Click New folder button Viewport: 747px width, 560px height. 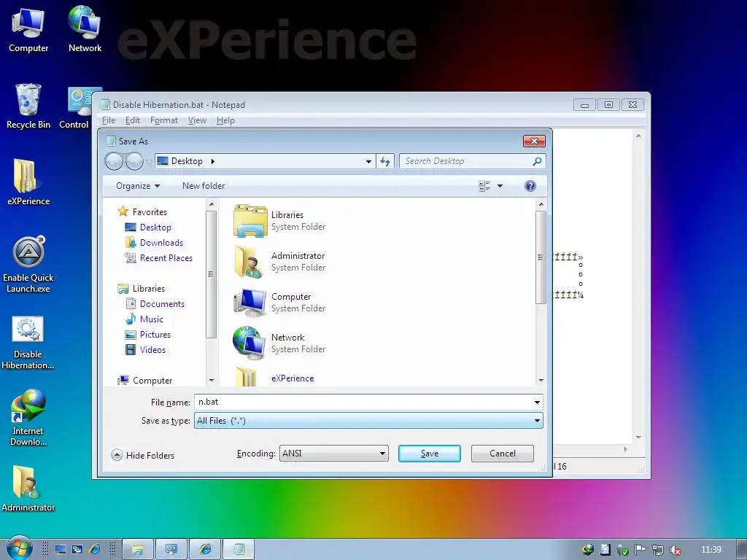click(x=204, y=186)
